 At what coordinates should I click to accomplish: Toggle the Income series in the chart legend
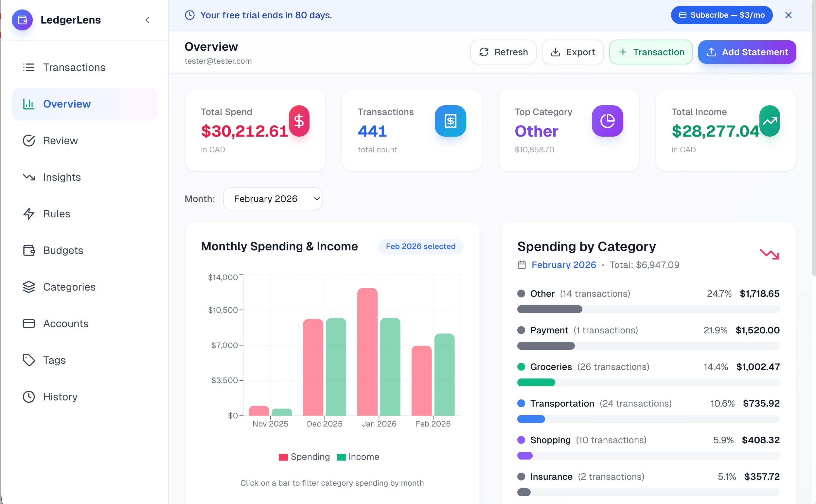point(358,457)
